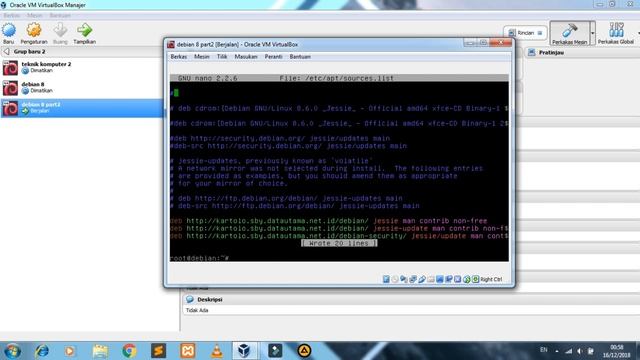640x360 pixels.
Task: Click the taskbar clock showing 00:58
Action: pyautogui.click(x=617, y=351)
